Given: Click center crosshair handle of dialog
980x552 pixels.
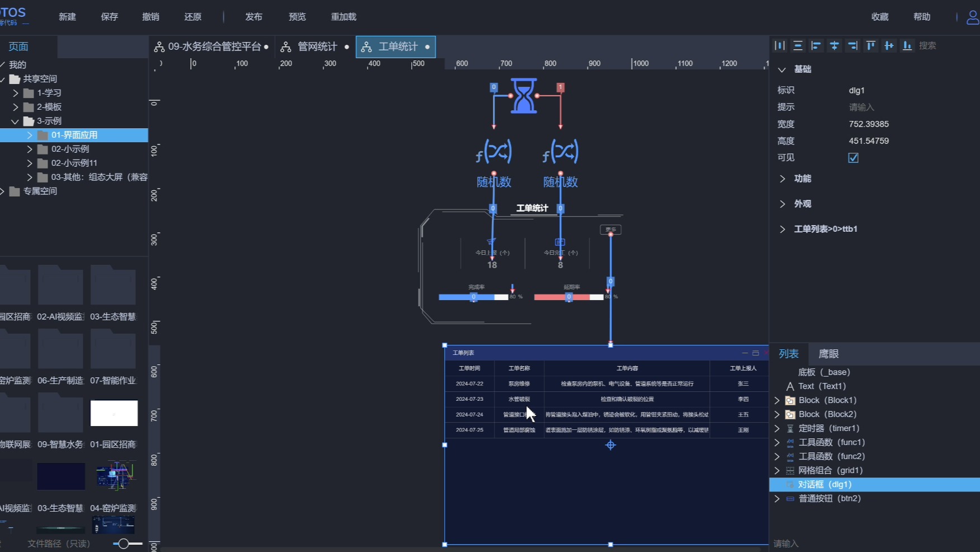Looking at the screenshot, I should (x=610, y=445).
